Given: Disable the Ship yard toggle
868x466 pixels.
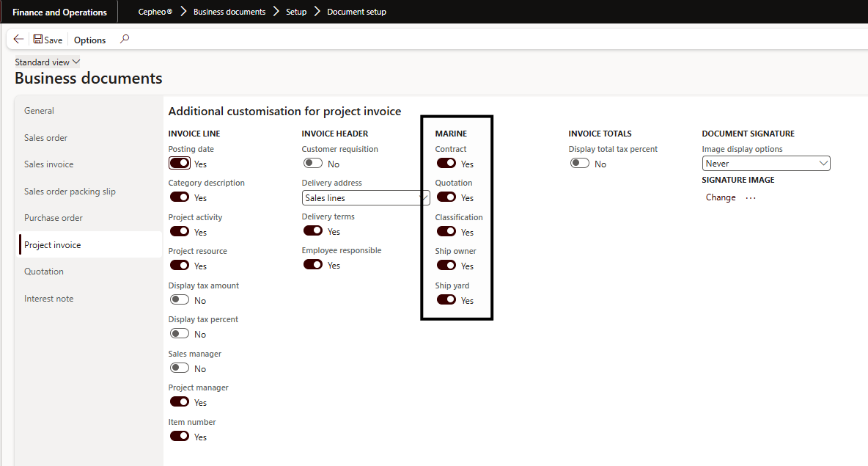Looking at the screenshot, I should click(x=446, y=299).
